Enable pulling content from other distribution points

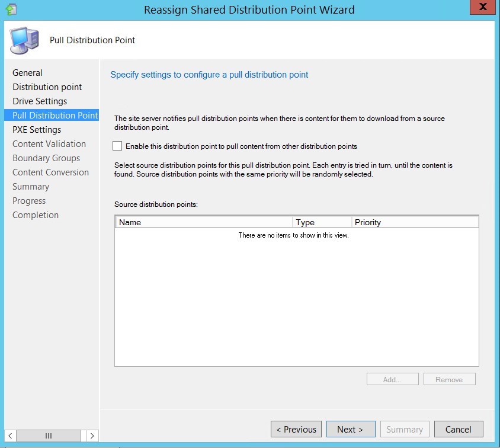117,146
